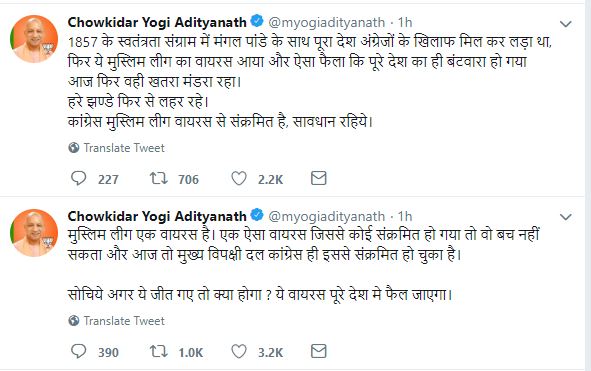Reply to the second tweet with 390 replies
The width and height of the screenshot is (591, 371).
pyautogui.click(x=78, y=352)
